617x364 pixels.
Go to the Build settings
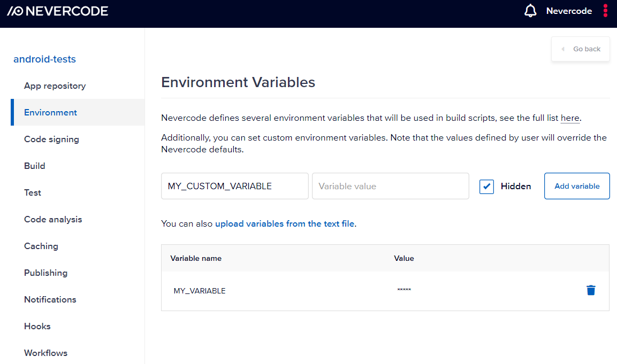pos(35,166)
